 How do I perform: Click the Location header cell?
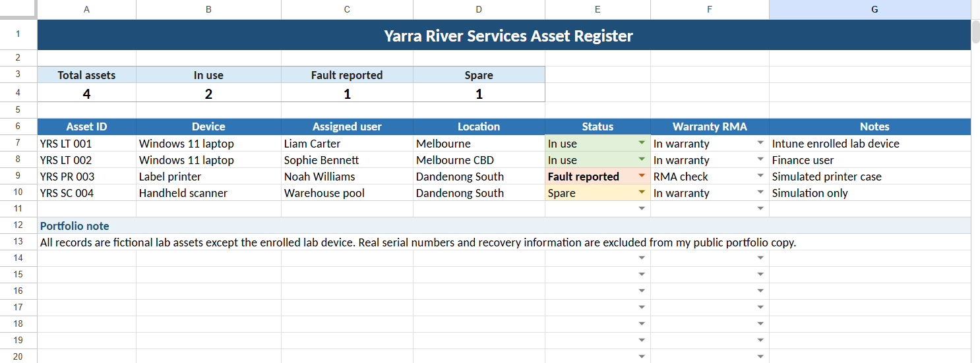(x=479, y=126)
